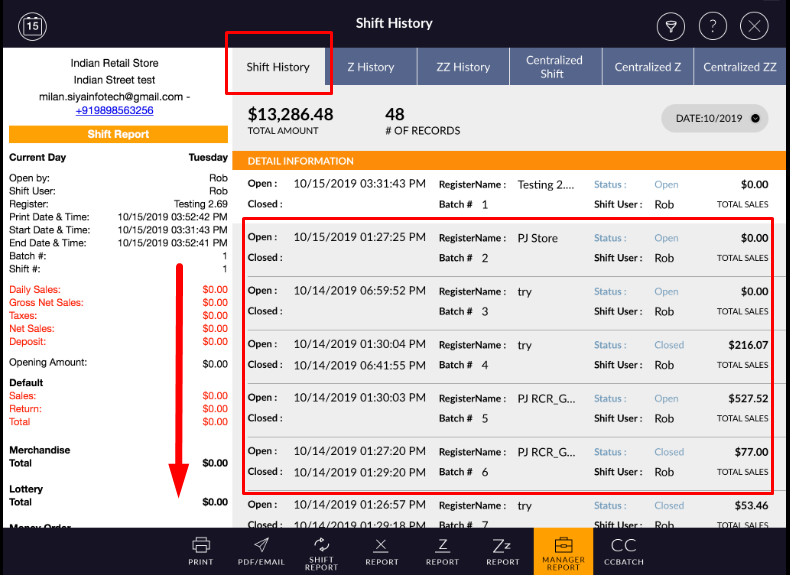This screenshot has width=790, height=575.
Task: Click the Print icon in bottom toolbar
Action: [201, 551]
